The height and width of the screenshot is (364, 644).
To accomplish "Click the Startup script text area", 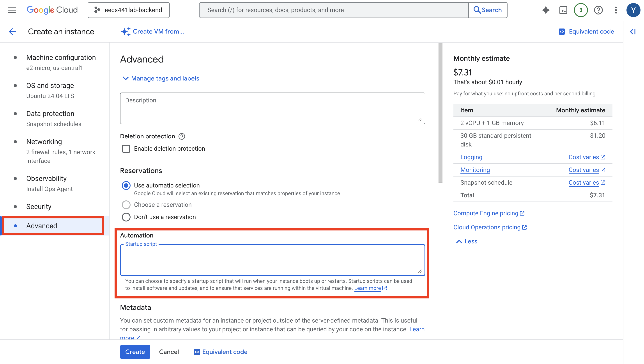I will coord(272,260).
